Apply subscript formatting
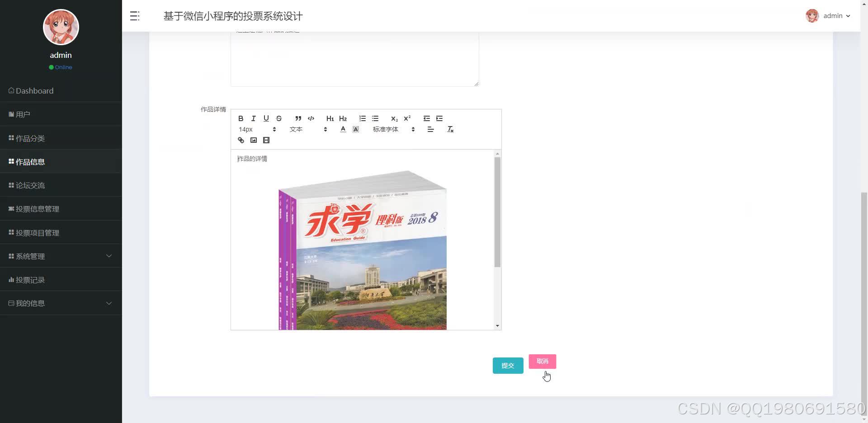 (394, 118)
